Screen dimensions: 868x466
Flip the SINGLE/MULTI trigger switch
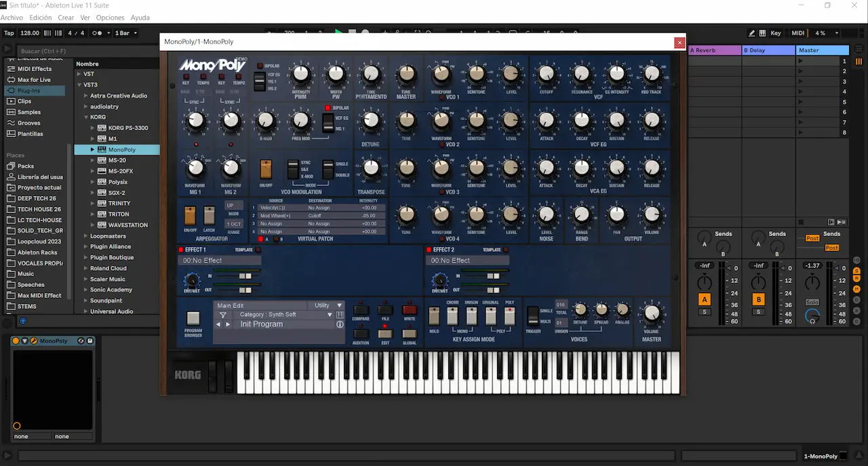tap(533, 315)
